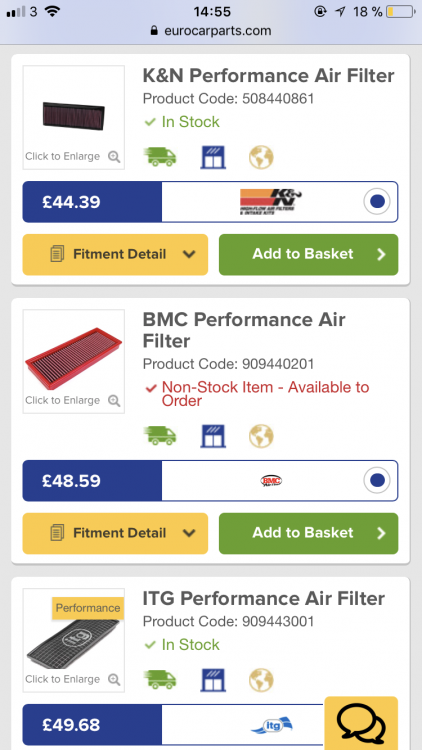Click magnifier icon on K&N filter image

(114, 156)
